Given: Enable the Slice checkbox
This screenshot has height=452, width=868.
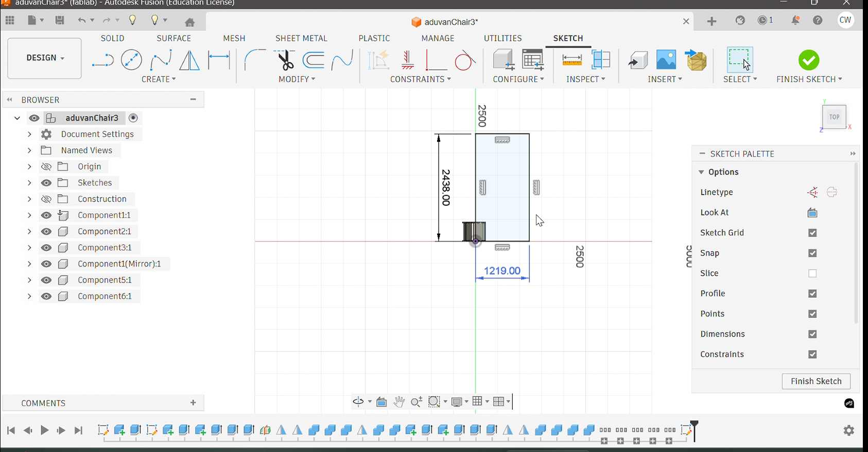Looking at the screenshot, I should pos(812,273).
